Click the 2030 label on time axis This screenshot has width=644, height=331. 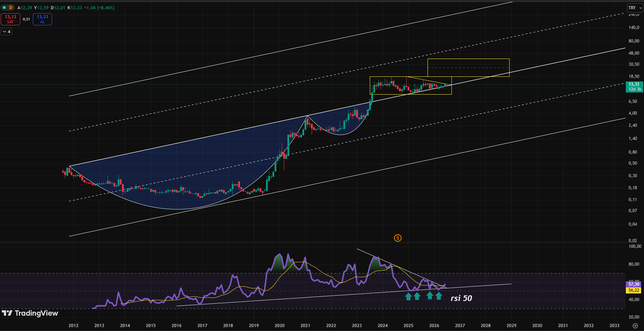point(537,326)
